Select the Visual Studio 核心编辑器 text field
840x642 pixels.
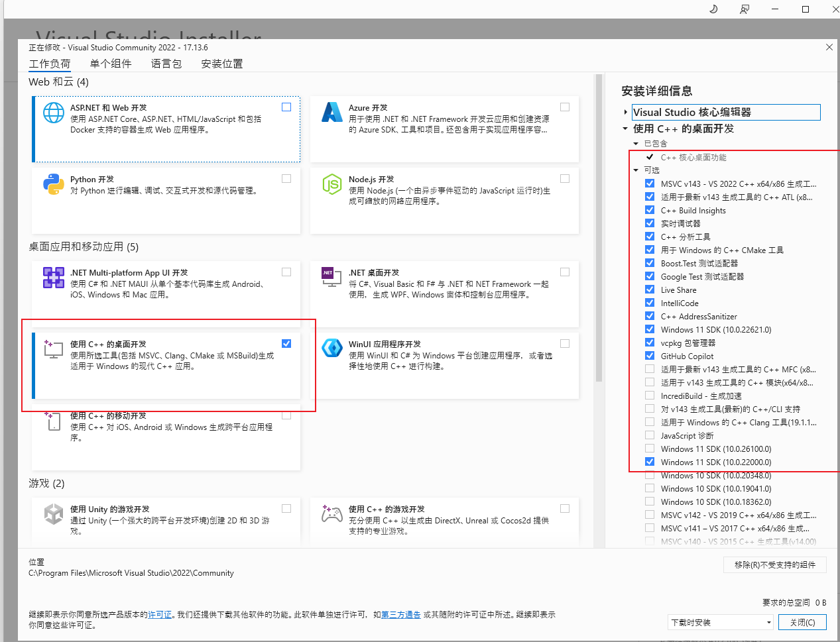(x=726, y=112)
